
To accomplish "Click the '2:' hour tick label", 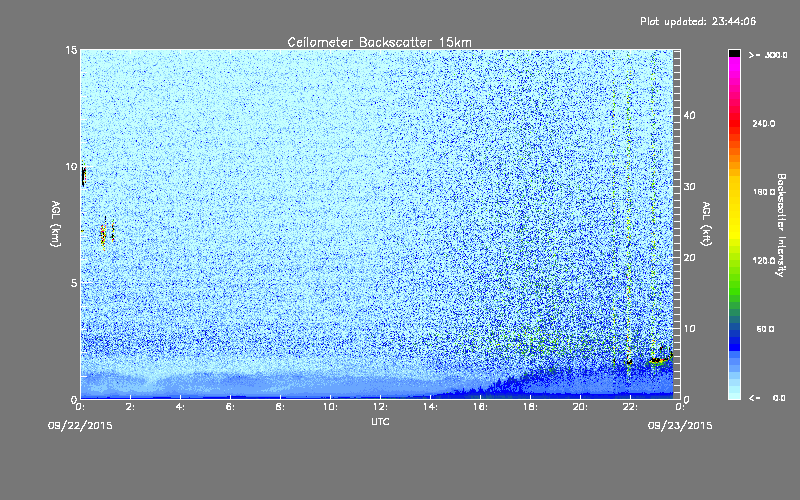I will pos(131,407).
